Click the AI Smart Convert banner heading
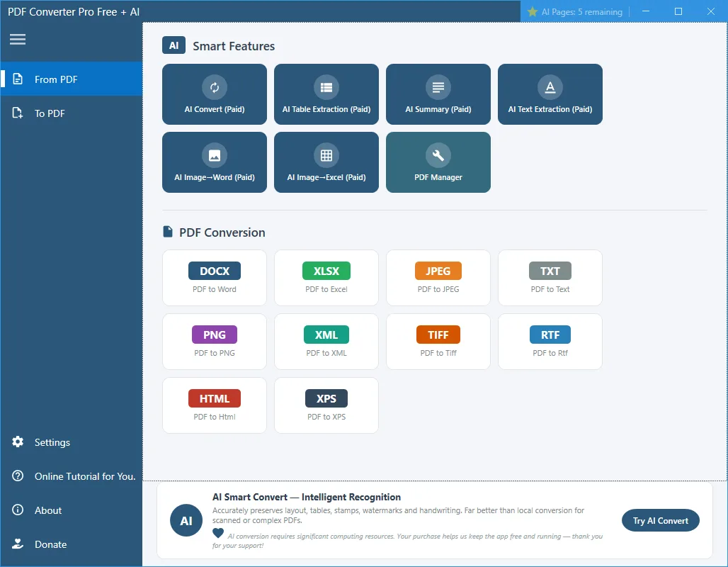The image size is (728, 567). (307, 497)
